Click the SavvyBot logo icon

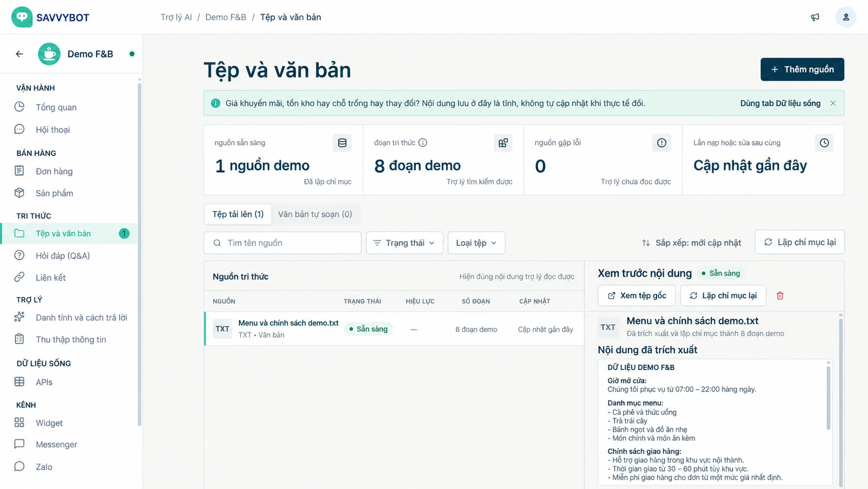click(x=22, y=17)
